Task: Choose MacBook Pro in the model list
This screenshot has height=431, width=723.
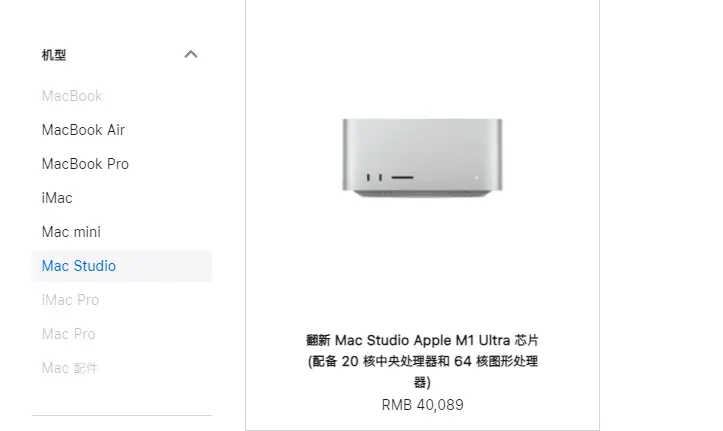Action: 85,164
